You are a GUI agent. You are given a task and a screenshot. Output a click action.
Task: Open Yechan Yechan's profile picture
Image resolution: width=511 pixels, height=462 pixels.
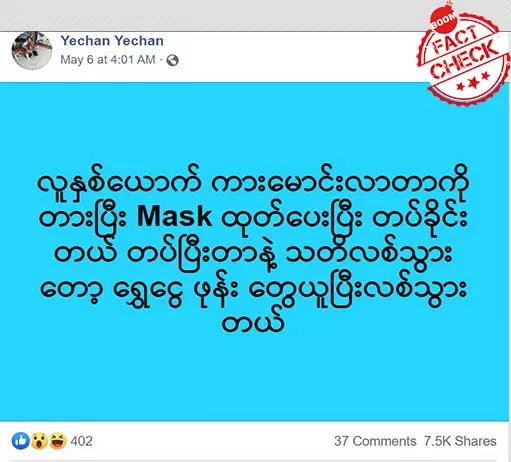point(32,50)
